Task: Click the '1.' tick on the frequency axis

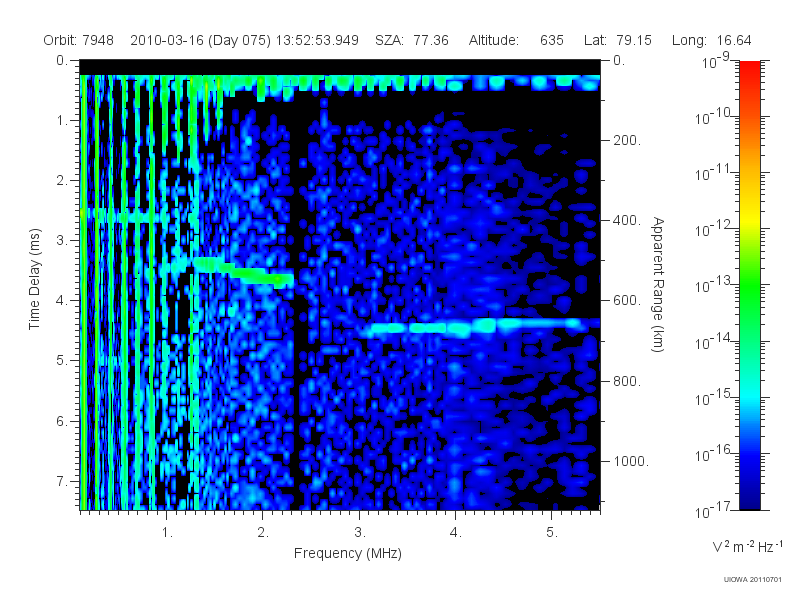Action: 167,533
